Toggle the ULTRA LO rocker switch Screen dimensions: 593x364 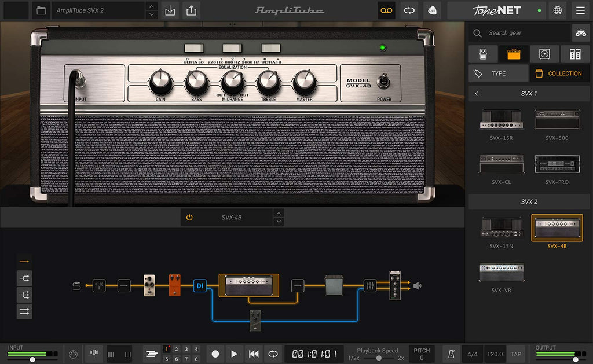click(194, 48)
